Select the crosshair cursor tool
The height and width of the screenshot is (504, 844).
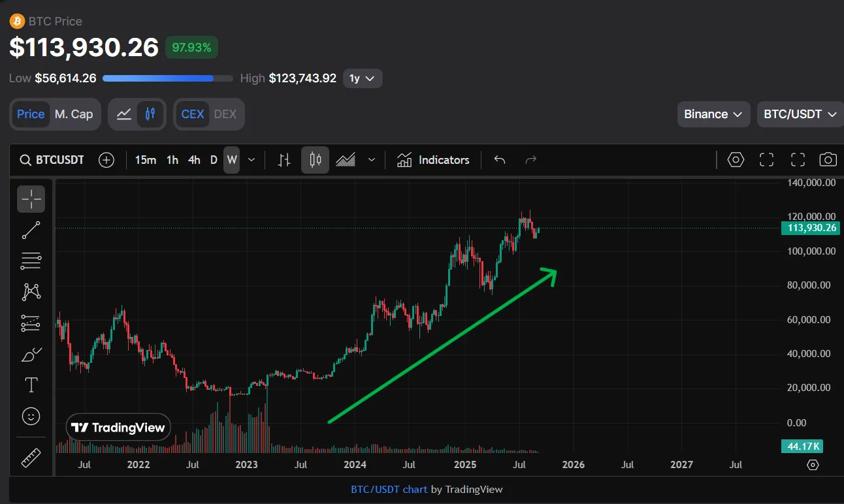click(x=31, y=199)
